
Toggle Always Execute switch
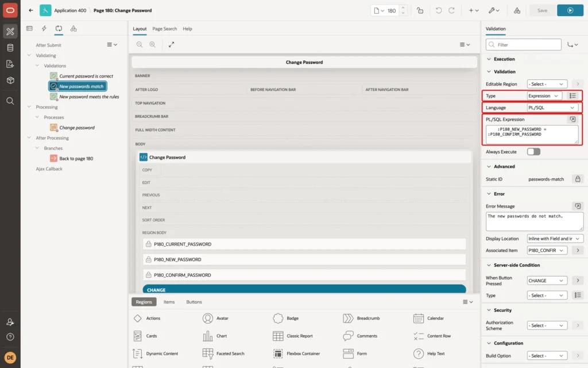point(533,152)
